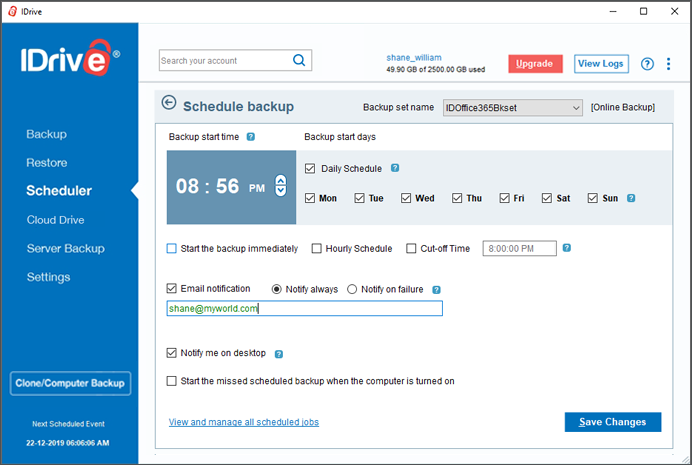The image size is (692, 465).
Task: Open the three-dot more options menu
Action: point(668,64)
